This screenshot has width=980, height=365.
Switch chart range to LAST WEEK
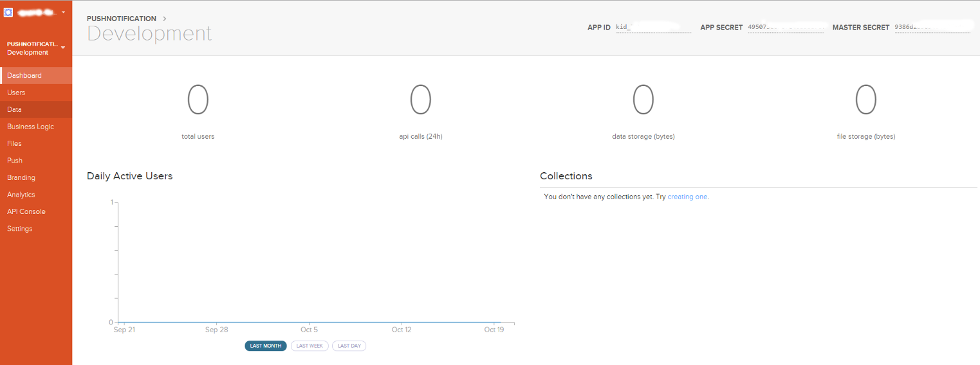coord(310,346)
